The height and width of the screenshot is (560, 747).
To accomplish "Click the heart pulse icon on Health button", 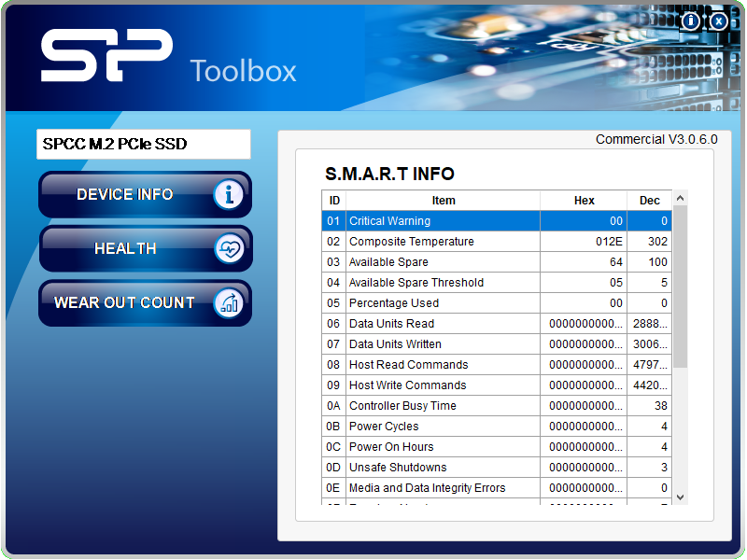I will coord(229,248).
